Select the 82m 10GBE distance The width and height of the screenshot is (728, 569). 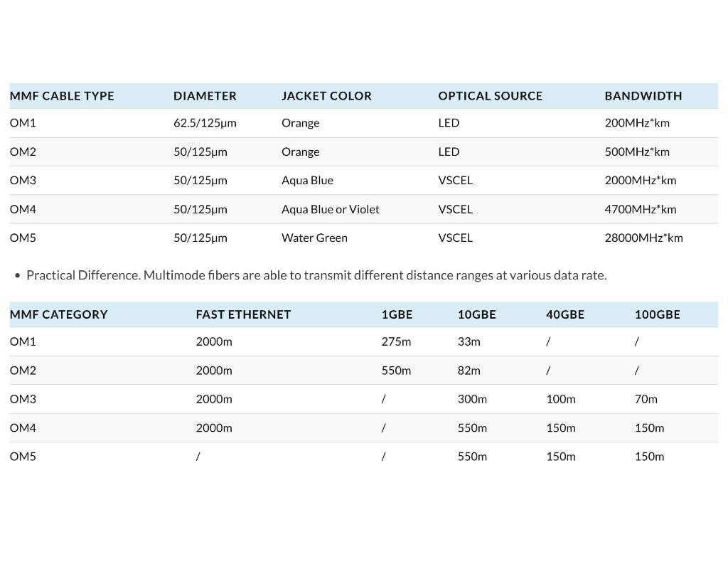coord(469,371)
